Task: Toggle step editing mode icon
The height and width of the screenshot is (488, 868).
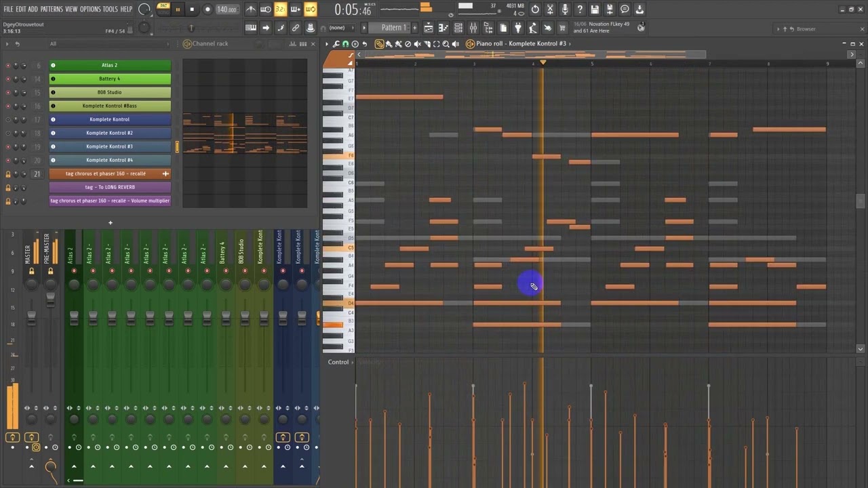Action: [281, 28]
